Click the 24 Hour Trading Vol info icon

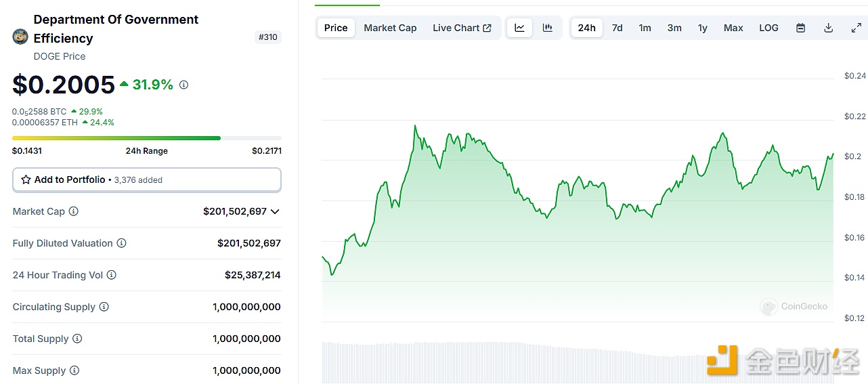111,275
